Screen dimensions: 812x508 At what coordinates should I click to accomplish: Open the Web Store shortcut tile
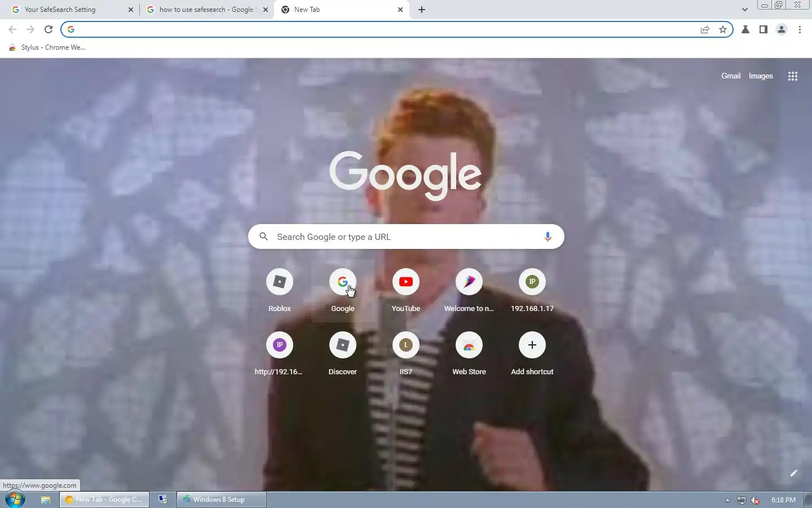(469, 354)
